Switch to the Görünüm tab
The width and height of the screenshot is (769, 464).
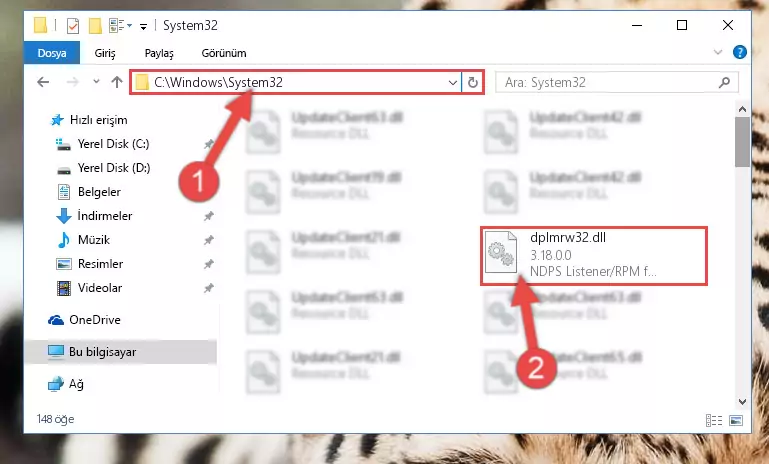point(224,53)
